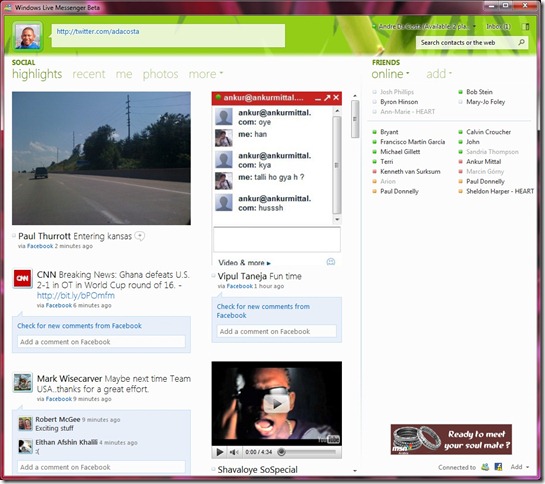545x484 pixels.
Task: Click the Windows Live connected service icon
Action: click(485, 467)
